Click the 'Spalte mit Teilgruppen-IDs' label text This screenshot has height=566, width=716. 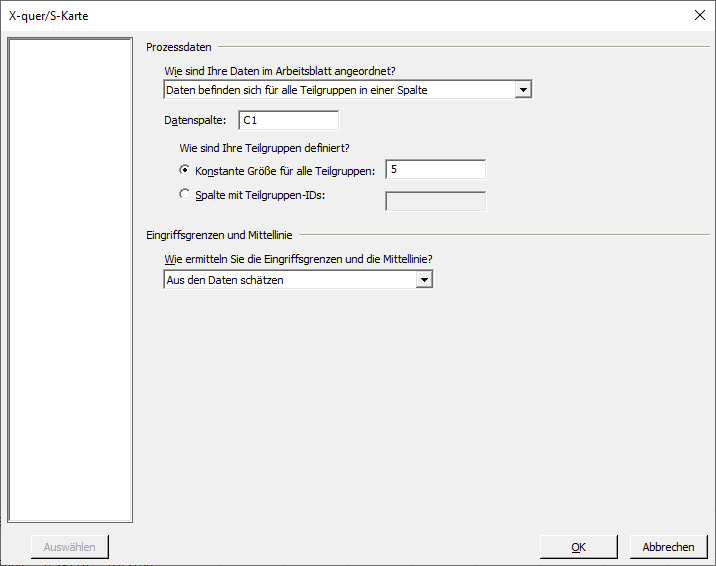click(260, 195)
